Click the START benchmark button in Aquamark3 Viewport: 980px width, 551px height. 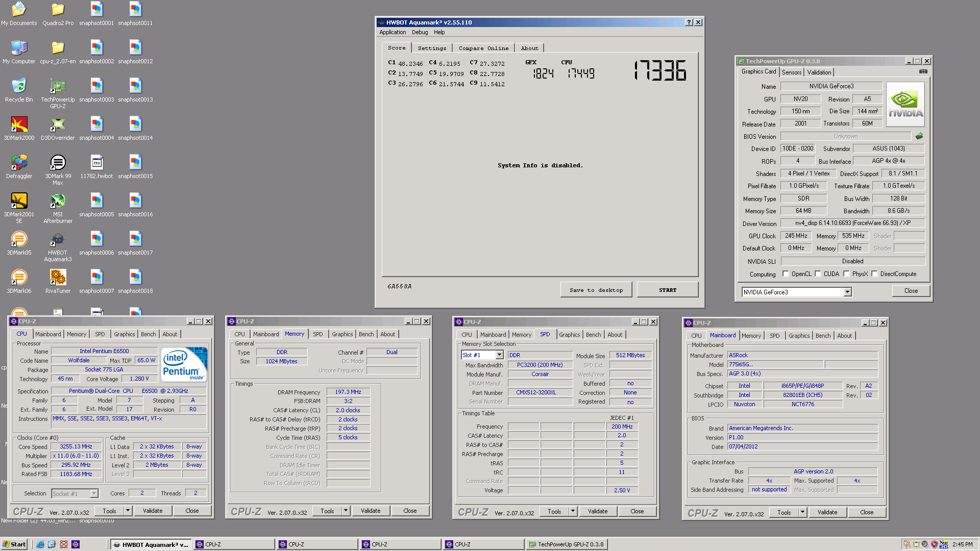[668, 290]
